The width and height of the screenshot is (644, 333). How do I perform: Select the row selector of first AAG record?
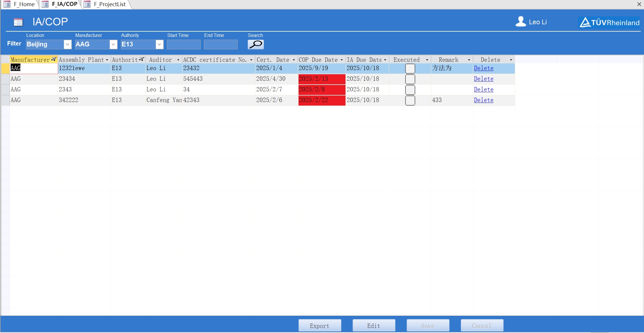tap(5, 68)
